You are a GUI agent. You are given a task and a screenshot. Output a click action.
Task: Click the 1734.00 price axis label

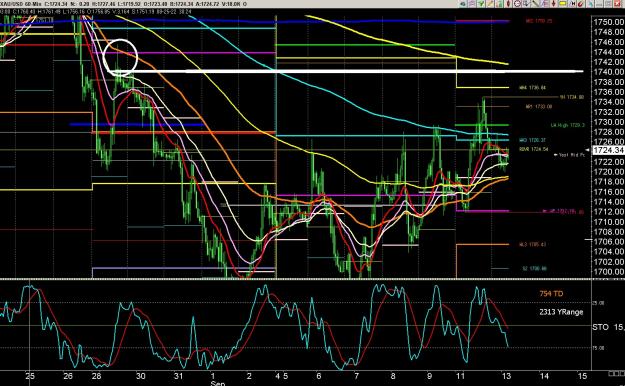[609, 102]
